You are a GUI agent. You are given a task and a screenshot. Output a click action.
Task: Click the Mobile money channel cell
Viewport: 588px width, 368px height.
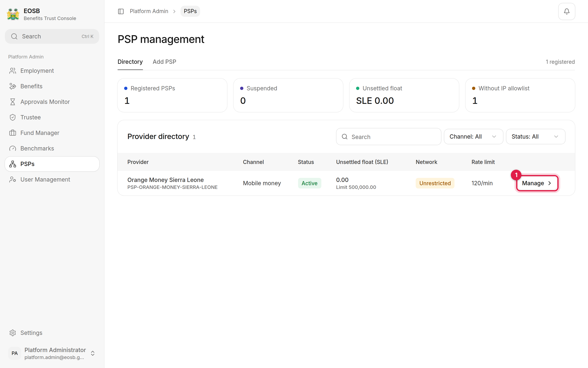click(x=262, y=183)
